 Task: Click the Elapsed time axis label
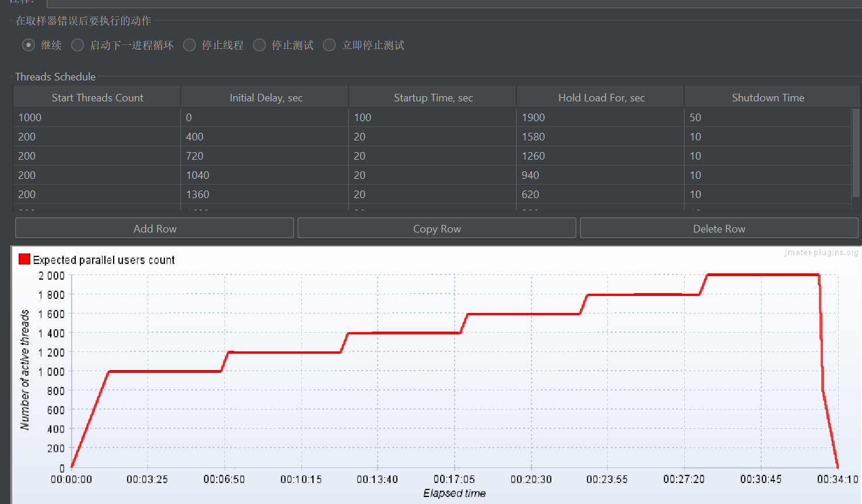(x=454, y=493)
